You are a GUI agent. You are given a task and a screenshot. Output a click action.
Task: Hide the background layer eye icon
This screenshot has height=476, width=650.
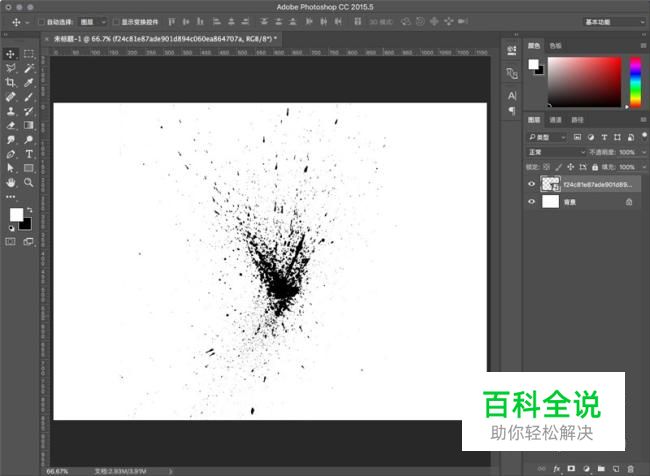[x=532, y=202]
